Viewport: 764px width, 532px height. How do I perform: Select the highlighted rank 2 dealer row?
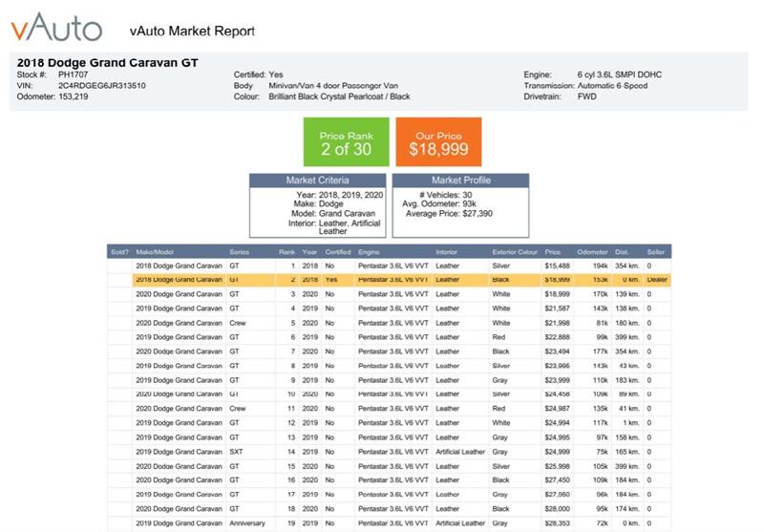(x=401, y=280)
